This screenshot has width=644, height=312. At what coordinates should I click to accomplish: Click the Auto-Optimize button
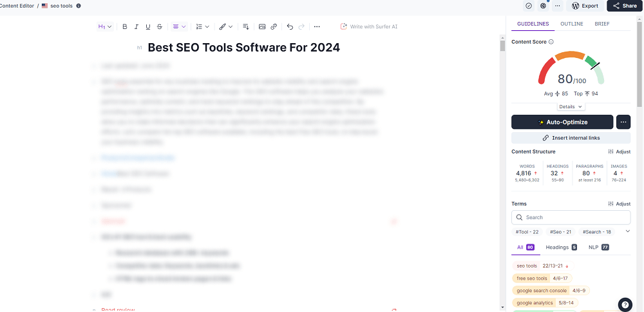[x=562, y=122]
